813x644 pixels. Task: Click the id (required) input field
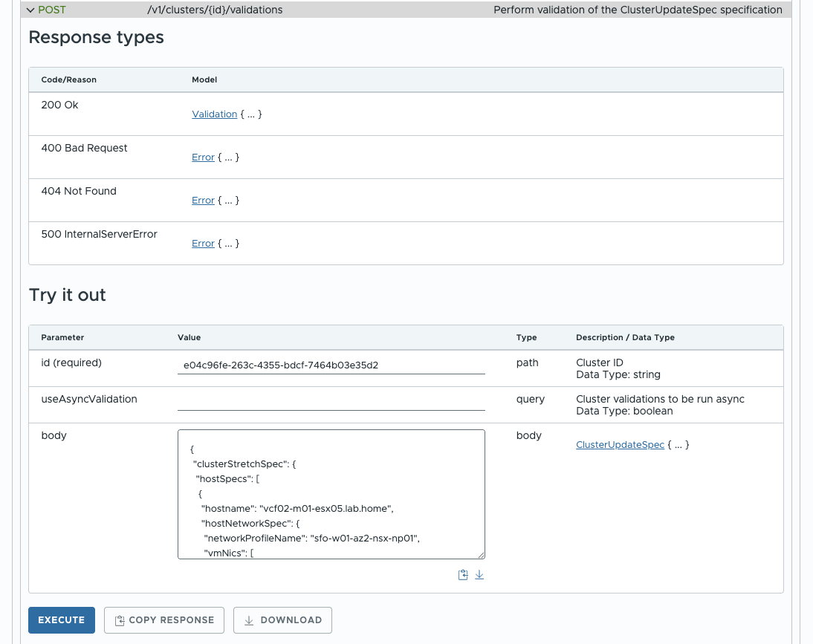(331, 365)
